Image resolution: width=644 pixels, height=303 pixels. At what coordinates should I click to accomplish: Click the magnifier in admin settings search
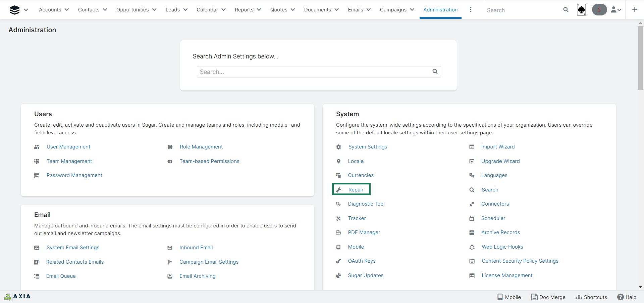point(435,72)
